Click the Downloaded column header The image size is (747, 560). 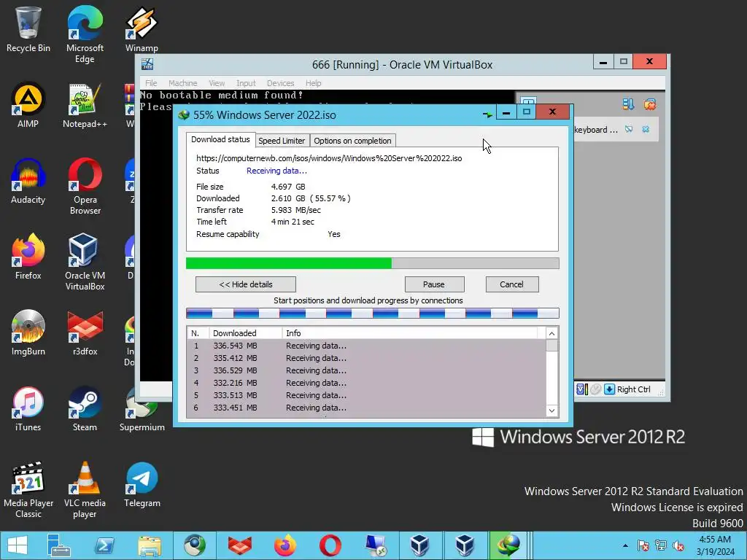(245, 332)
